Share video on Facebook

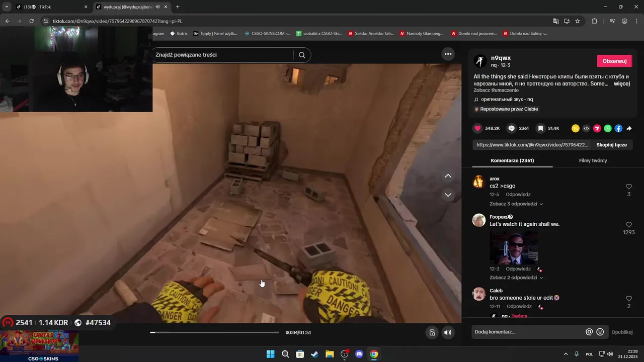click(618, 128)
